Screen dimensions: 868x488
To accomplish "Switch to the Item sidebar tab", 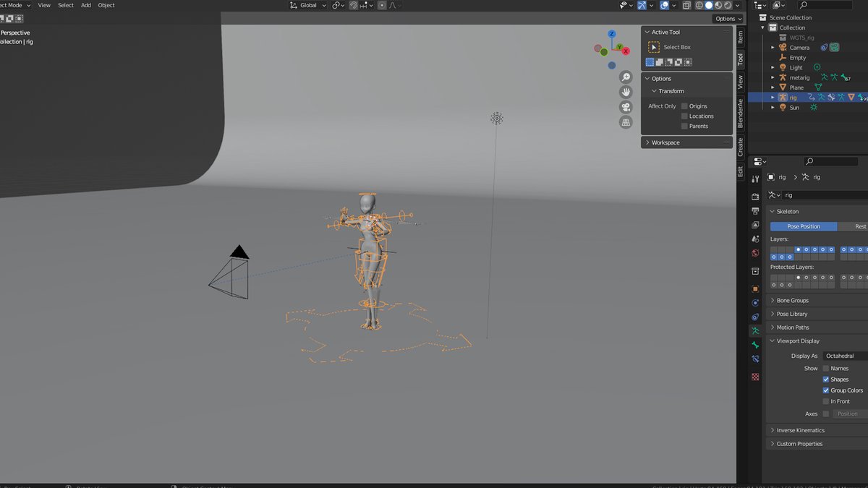I will [x=740, y=37].
